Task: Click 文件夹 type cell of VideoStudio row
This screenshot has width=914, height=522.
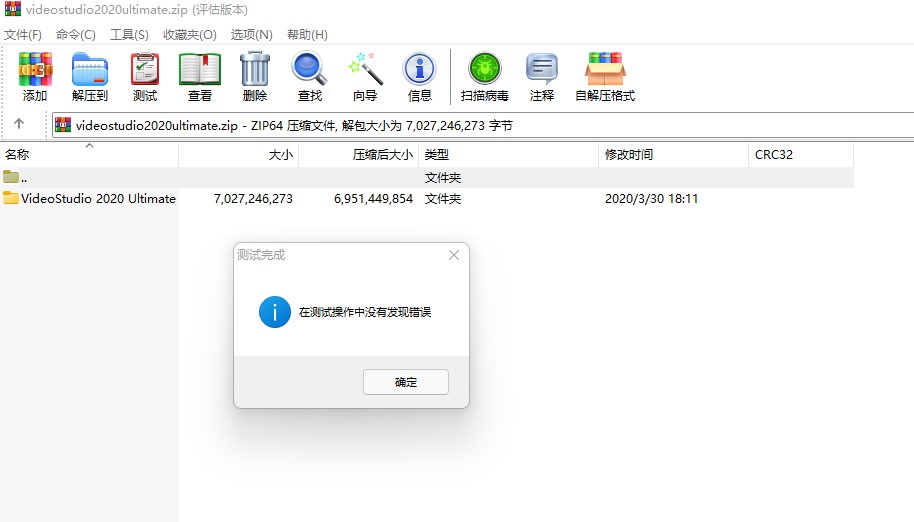Action: coord(443,199)
